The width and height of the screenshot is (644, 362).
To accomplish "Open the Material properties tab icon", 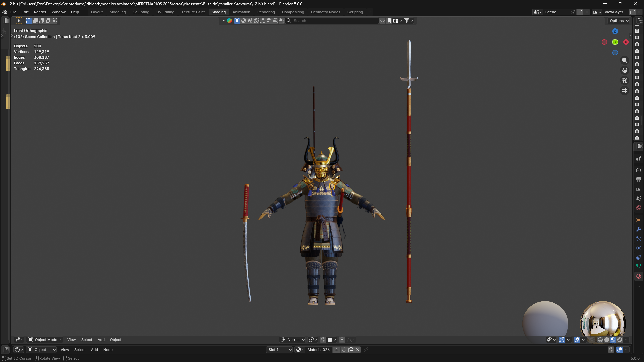I will point(638,276).
